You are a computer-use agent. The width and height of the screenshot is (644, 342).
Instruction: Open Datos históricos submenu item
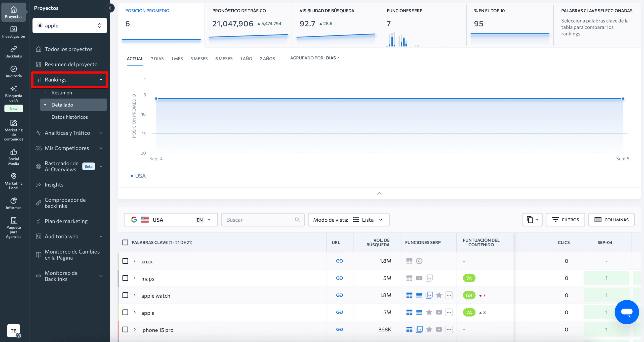pos(69,117)
